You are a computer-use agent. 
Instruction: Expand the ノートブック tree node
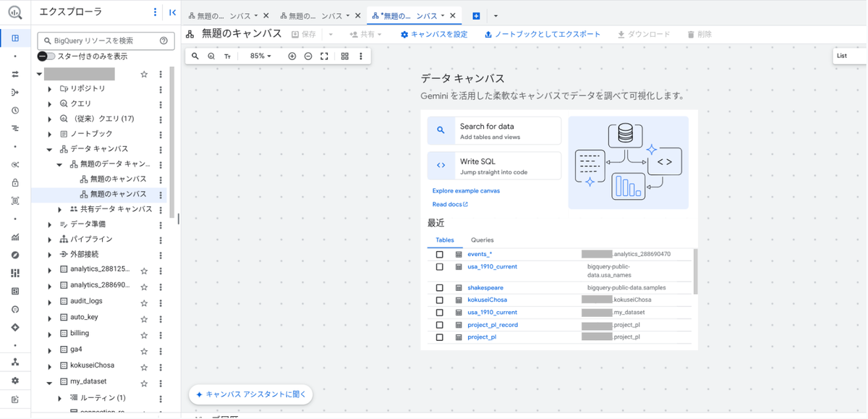(x=49, y=135)
